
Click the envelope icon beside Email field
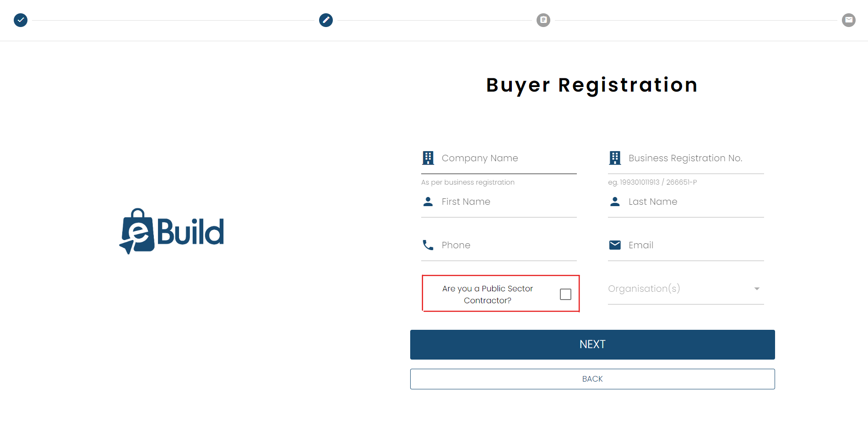[x=615, y=245]
